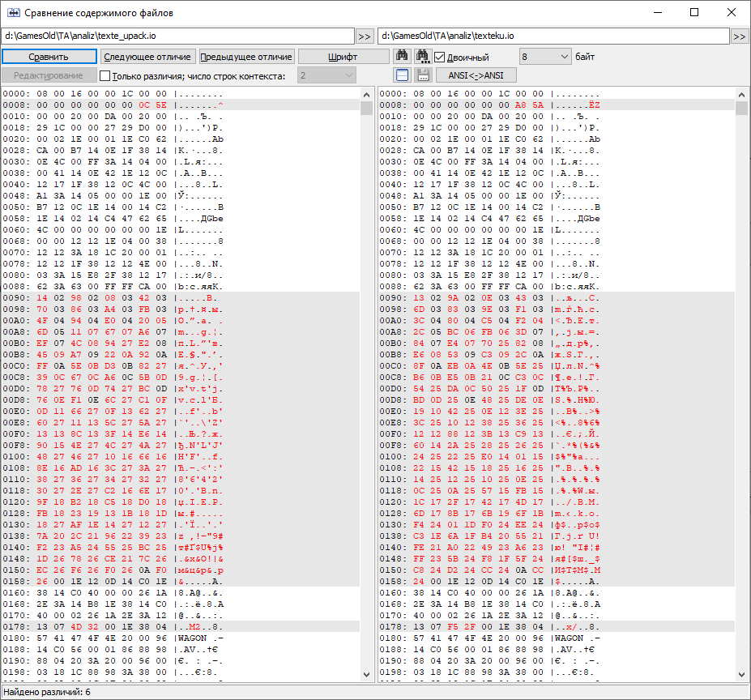This screenshot has width=751, height=700.
Task: Open the 8 байт dropdown
Action: pos(545,57)
